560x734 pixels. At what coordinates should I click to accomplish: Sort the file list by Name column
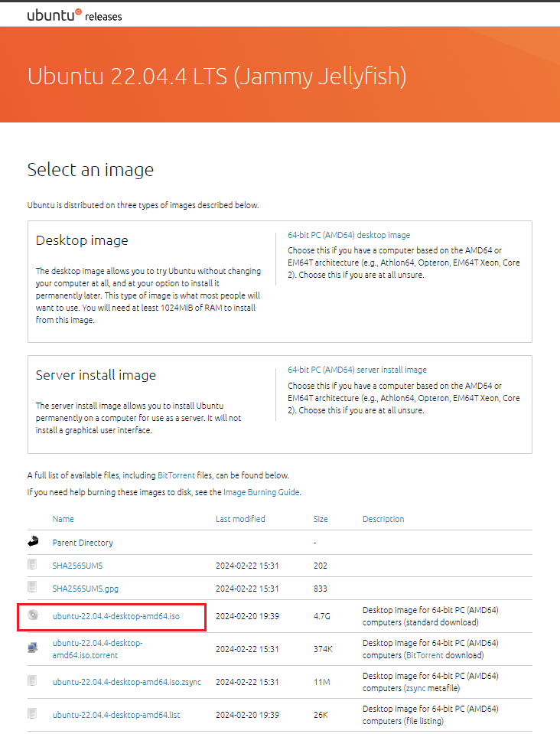point(63,519)
